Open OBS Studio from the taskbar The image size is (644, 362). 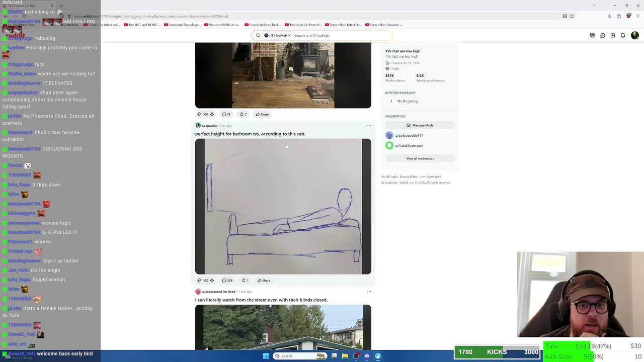click(x=356, y=356)
